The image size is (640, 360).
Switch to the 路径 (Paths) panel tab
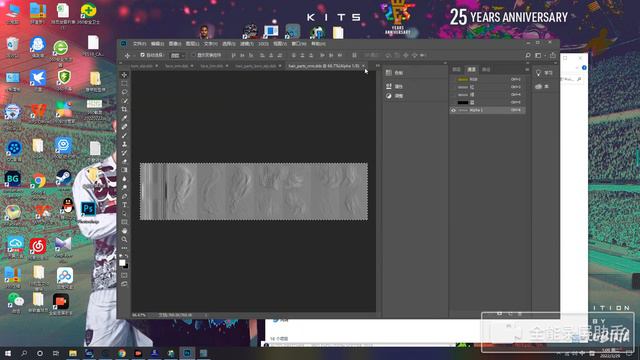[x=486, y=69]
